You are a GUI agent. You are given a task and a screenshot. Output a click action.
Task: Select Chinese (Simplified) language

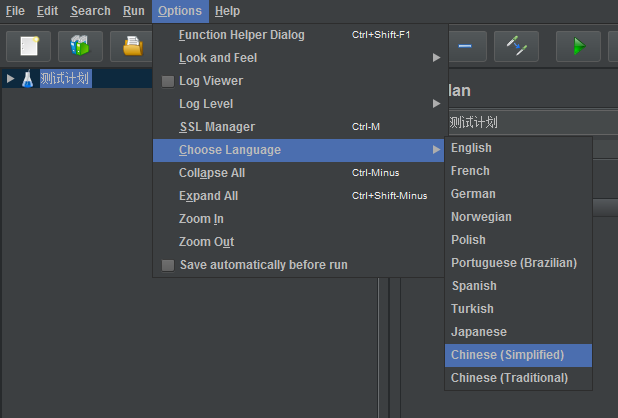tap(518, 355)
